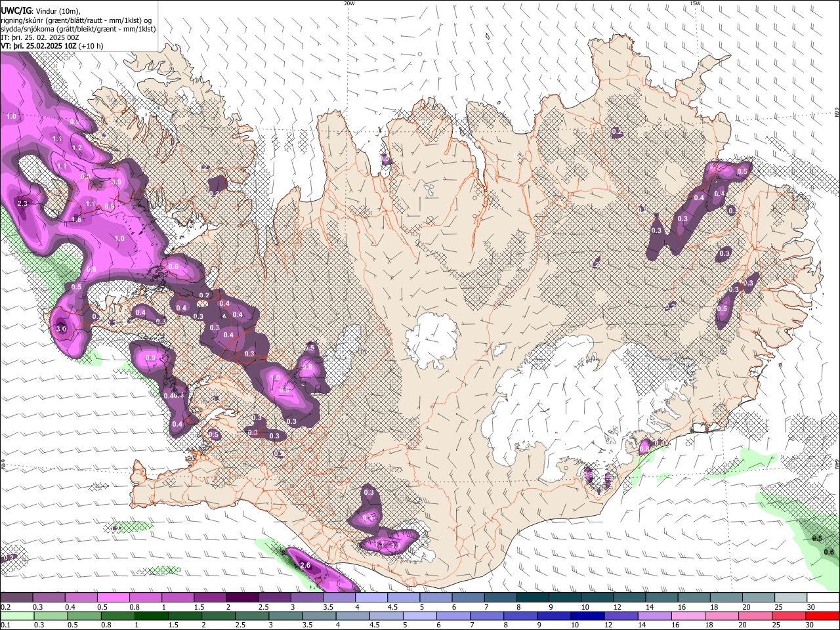840x630 pixels.
Task: Click lower legend pink swatch between 18 and 20
Action: 722,616
